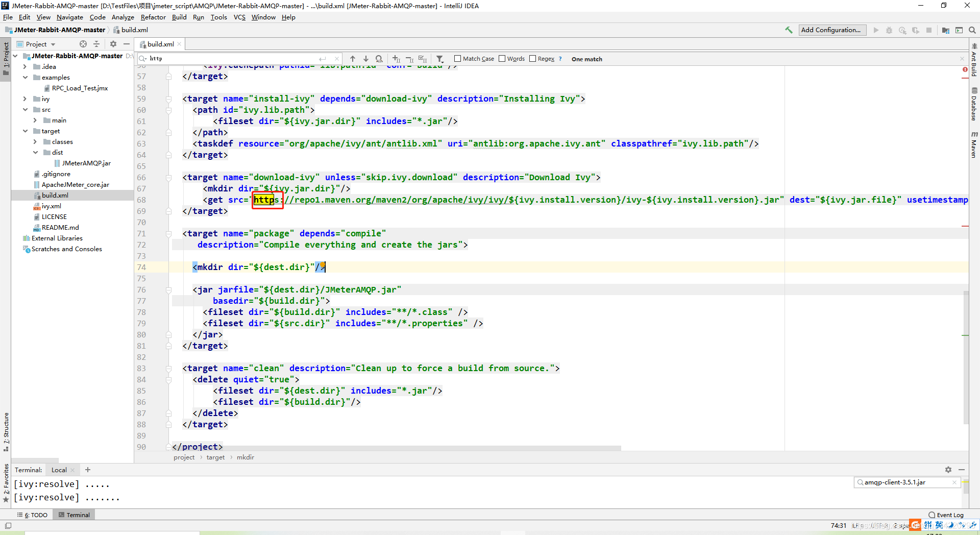The width and height of the screenshot is (980, 535).
Task: Open the Maven side panel
Action: point(974,144)
